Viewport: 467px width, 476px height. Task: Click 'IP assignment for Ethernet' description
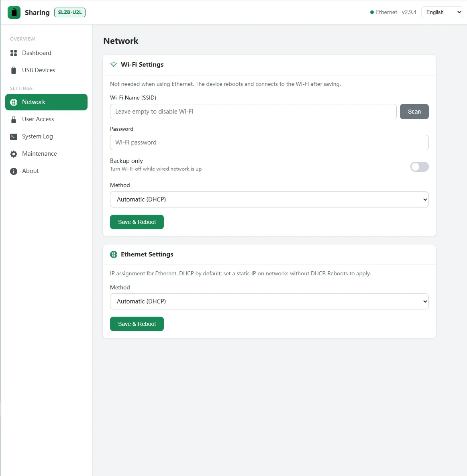coord(241,273)
